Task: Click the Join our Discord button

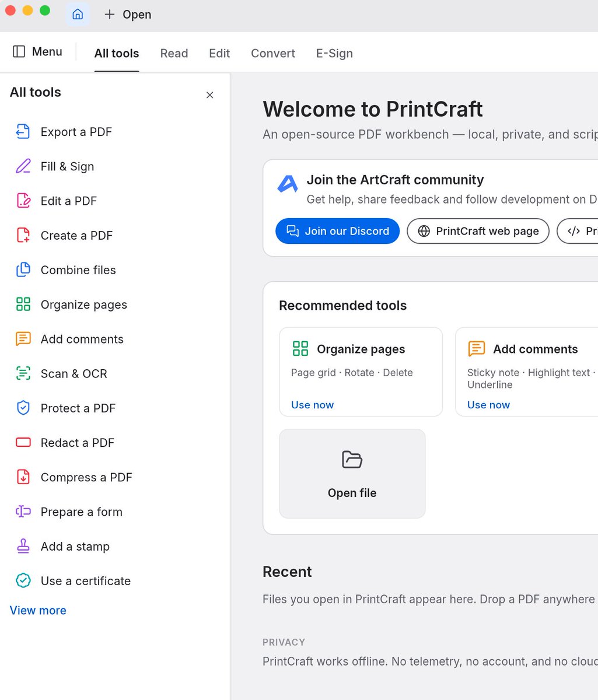Action: [337, 231]
